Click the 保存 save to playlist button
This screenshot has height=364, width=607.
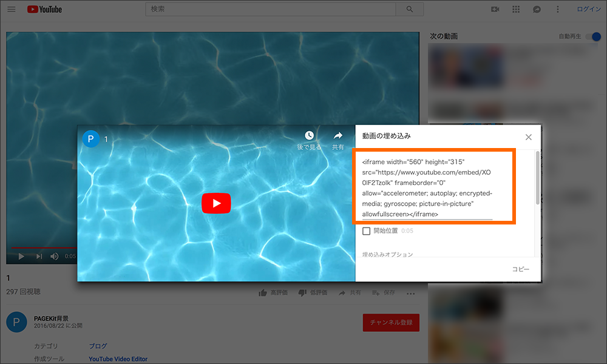pyautogui.click(x=383, y=293)
